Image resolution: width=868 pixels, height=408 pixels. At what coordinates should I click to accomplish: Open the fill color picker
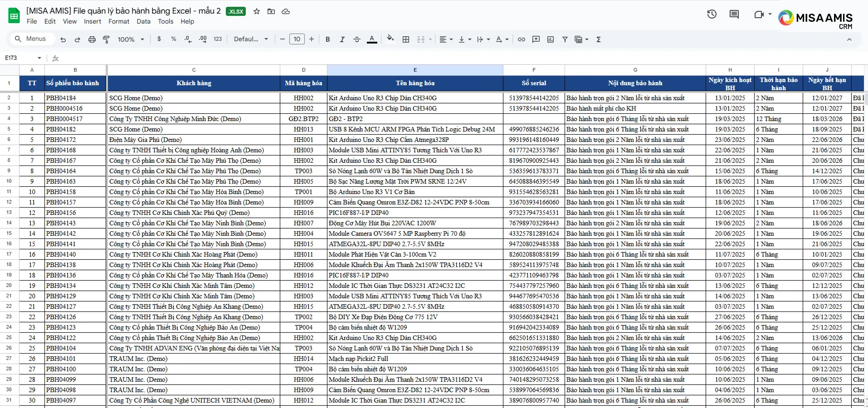(x=390, y=39)
